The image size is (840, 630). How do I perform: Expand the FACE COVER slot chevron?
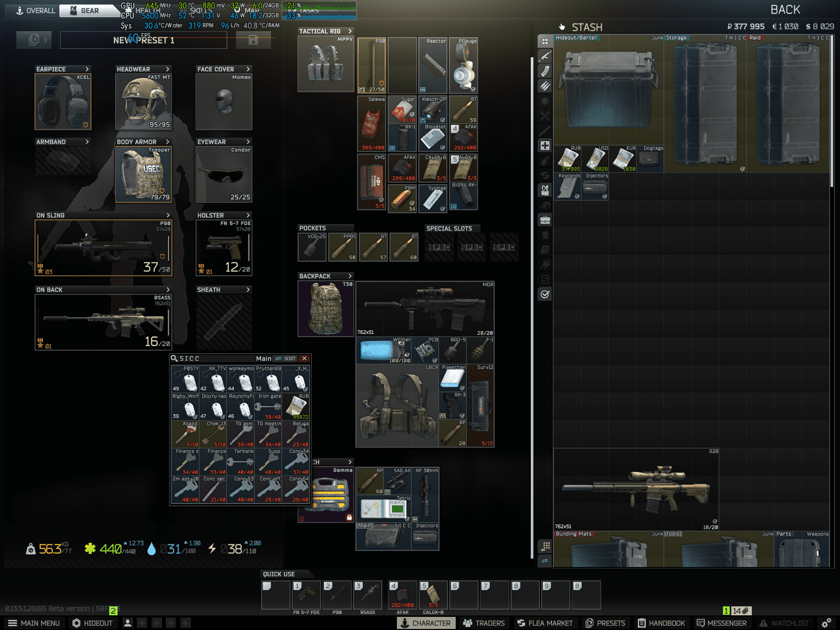click(x=248, y=69)
